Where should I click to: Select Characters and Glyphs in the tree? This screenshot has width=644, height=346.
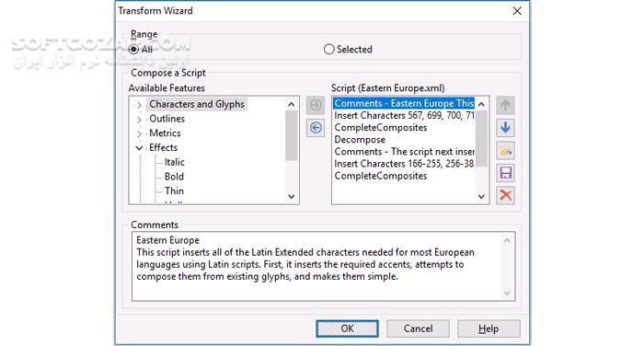[x=197, y=104]
